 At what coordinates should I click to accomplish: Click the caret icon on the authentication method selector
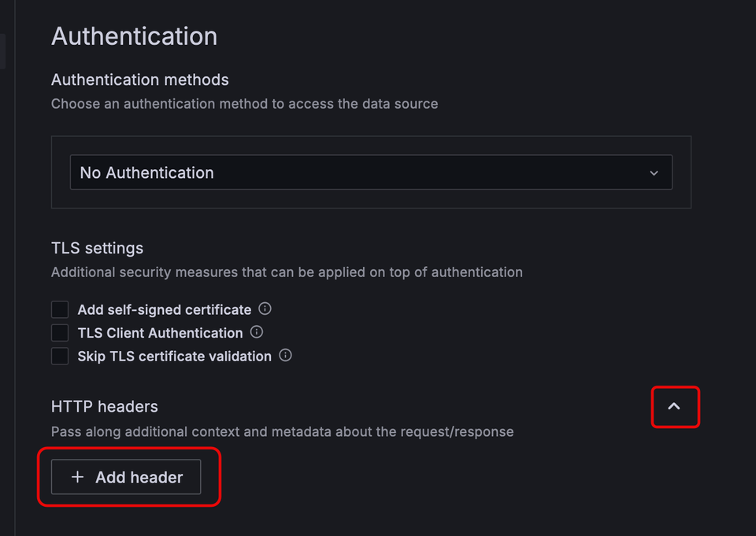tap(654, 172)
